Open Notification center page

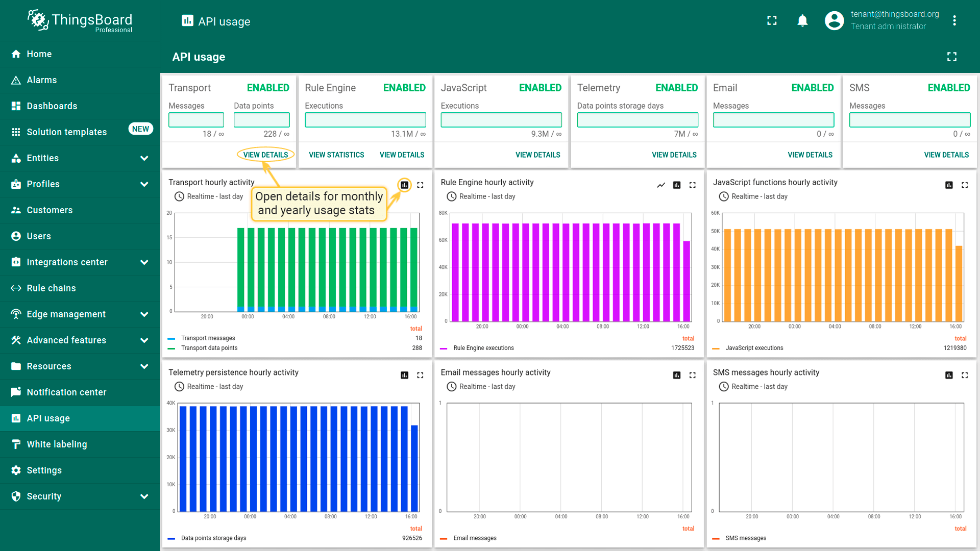[x=80, y=392]
